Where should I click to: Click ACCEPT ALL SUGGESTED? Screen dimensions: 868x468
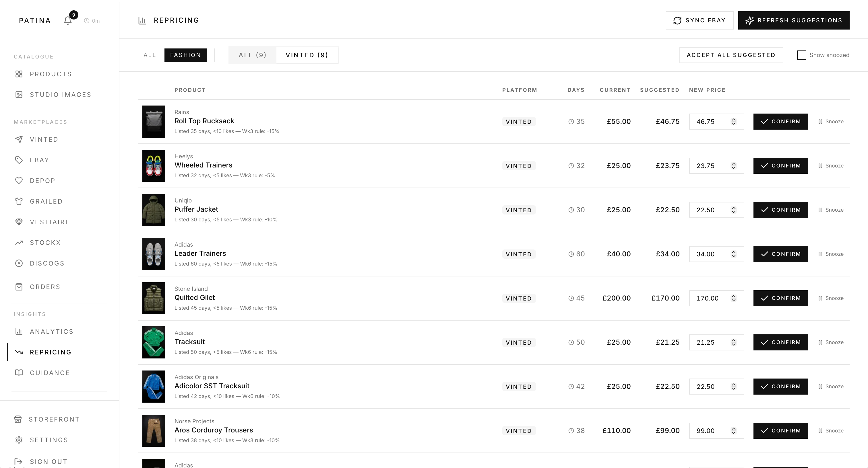click(731, 55)
